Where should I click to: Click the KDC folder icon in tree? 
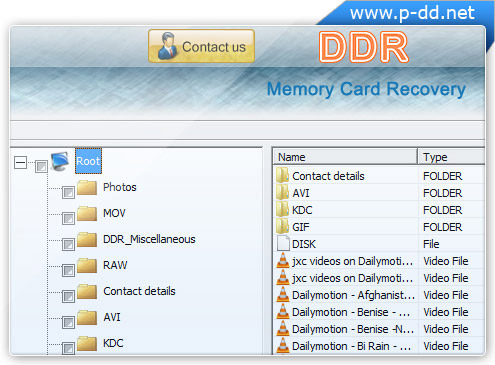(87, 343)
